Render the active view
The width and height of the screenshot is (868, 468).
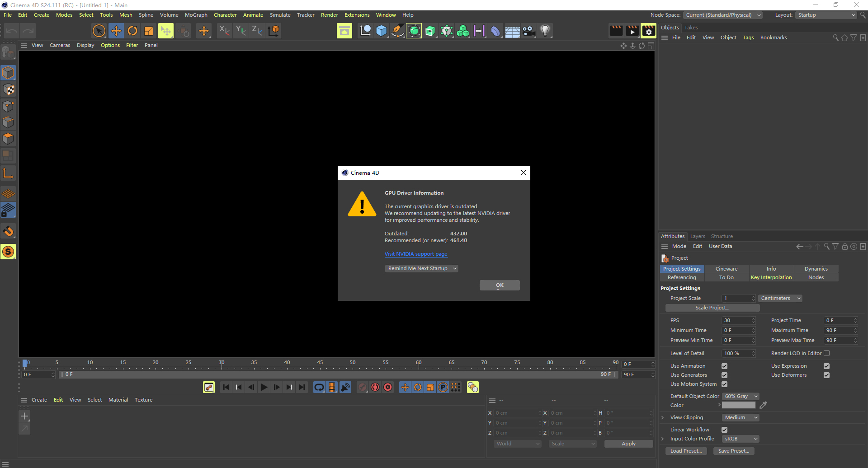[x=616, y=31]
